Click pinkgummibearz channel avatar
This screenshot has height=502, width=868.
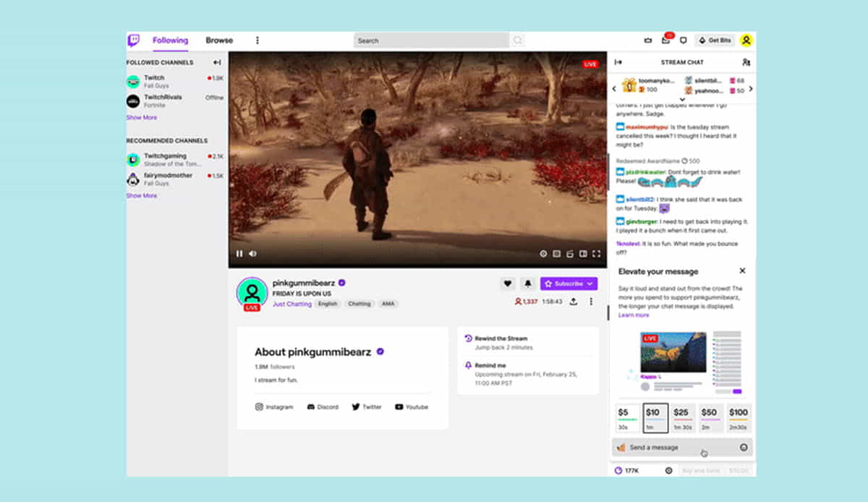(x=252, y=292)
